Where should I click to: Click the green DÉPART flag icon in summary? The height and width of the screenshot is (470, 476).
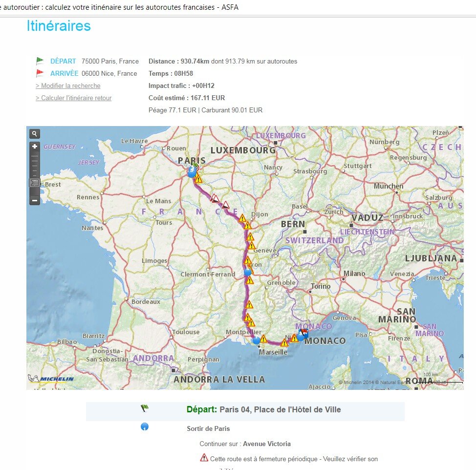tap(40, 61)
